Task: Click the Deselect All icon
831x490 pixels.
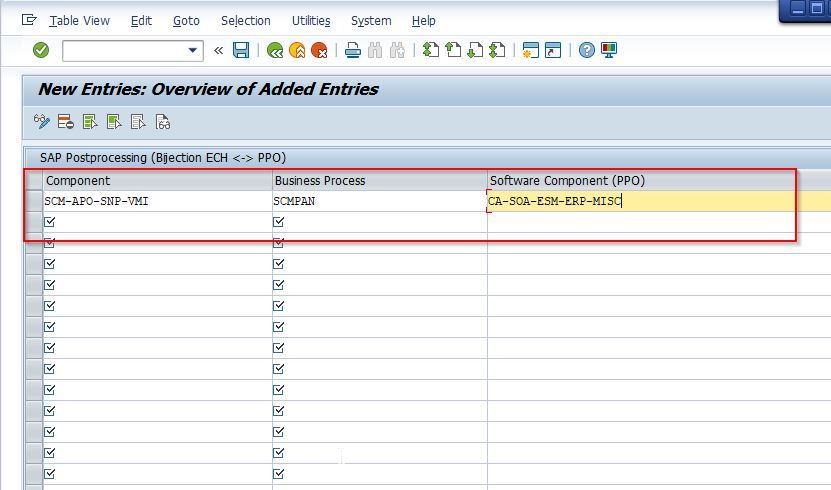Action: (x=138, y=122)
